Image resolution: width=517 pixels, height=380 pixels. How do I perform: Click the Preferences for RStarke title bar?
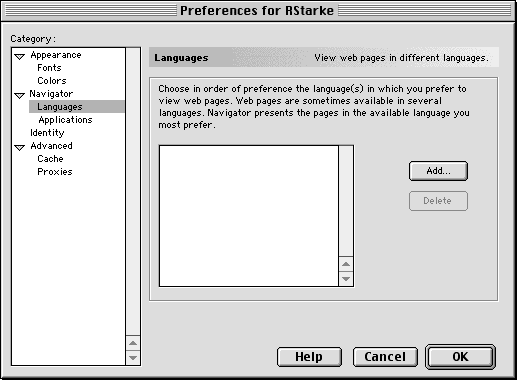click(x=257, y=11)
